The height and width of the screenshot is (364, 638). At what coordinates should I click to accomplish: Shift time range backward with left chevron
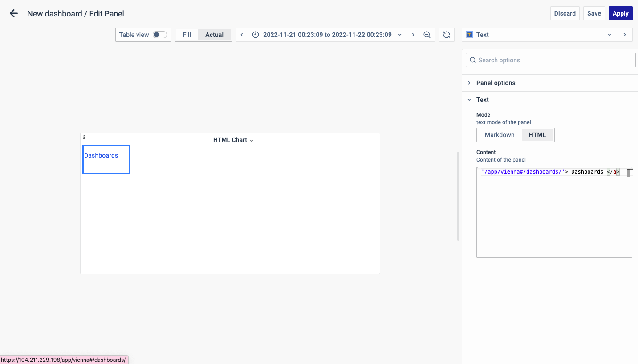tap(242, 35)
